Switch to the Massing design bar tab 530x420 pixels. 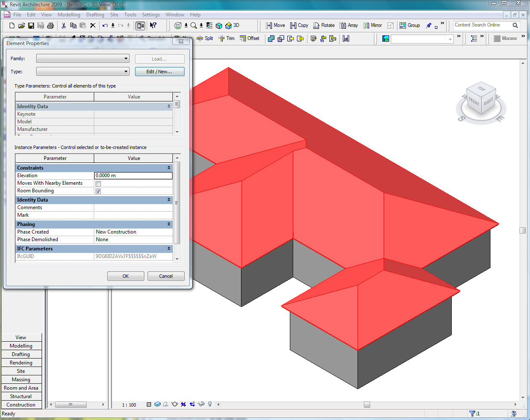21,380
